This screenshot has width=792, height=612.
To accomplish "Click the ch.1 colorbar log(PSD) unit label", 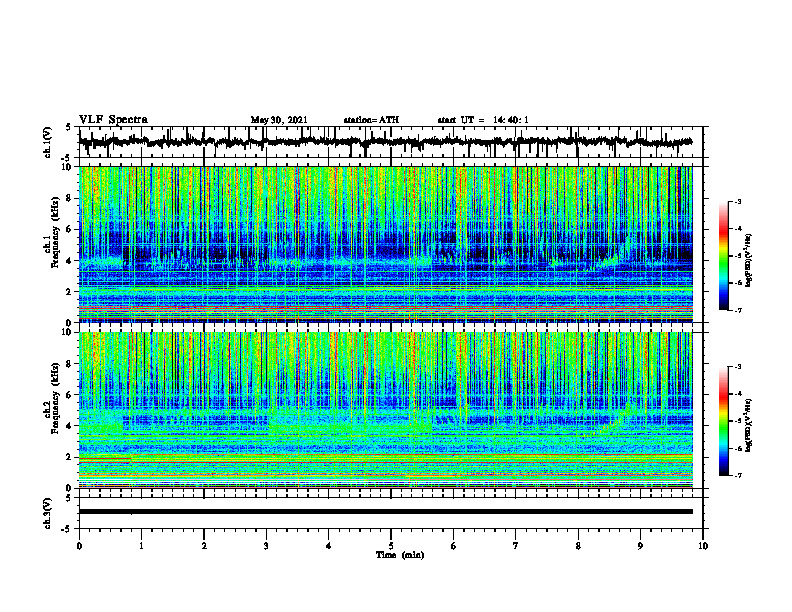I will (749, 260).
